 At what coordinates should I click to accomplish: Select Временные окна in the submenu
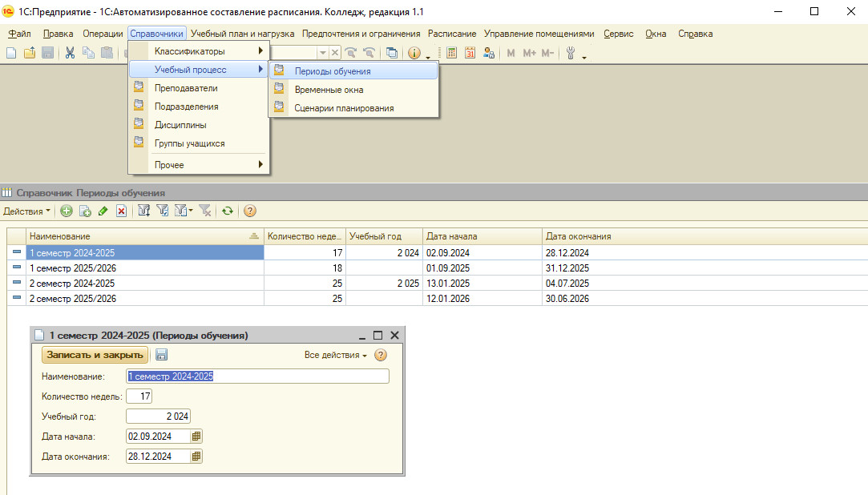point(353,90)
